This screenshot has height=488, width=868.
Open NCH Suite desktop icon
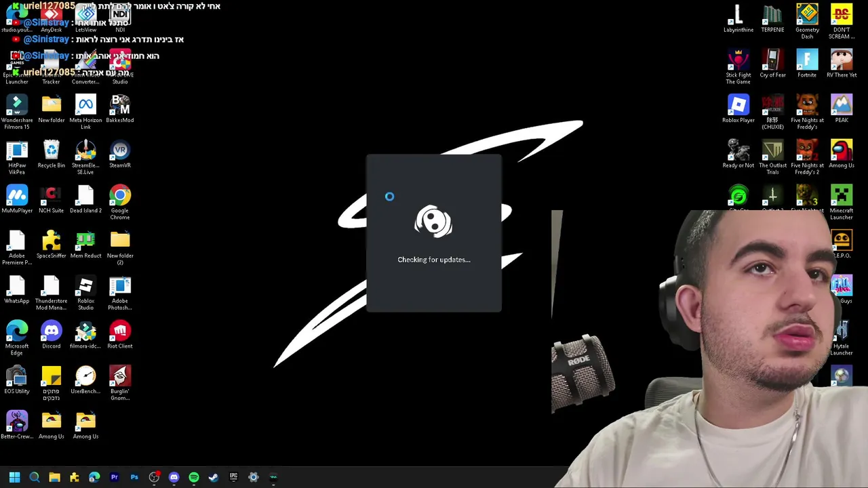point(52,199)
